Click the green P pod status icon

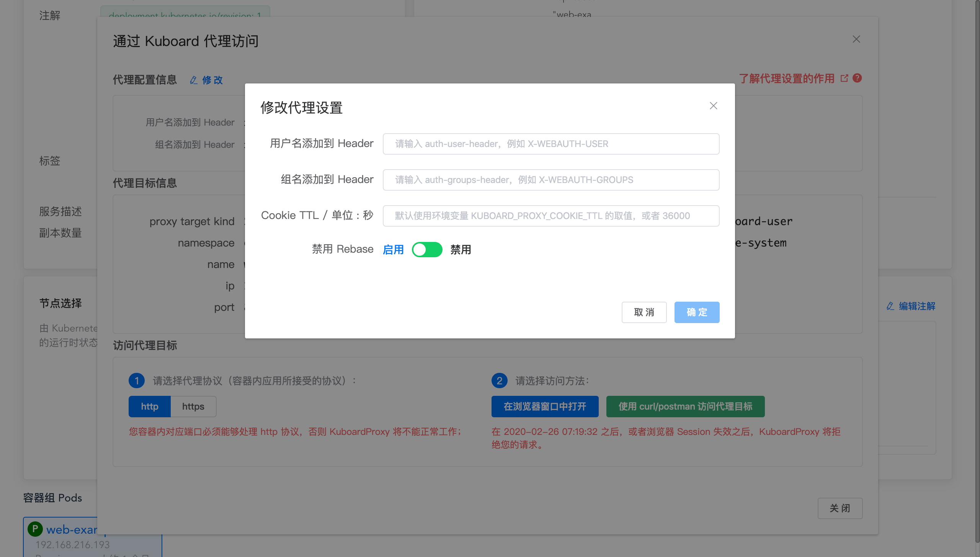pos(35,529)
